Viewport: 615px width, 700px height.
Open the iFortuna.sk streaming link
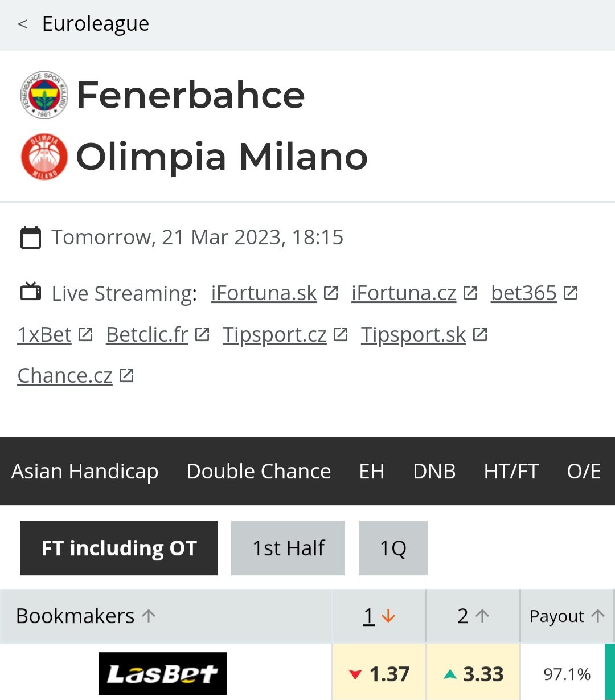[x=264, y=293]
